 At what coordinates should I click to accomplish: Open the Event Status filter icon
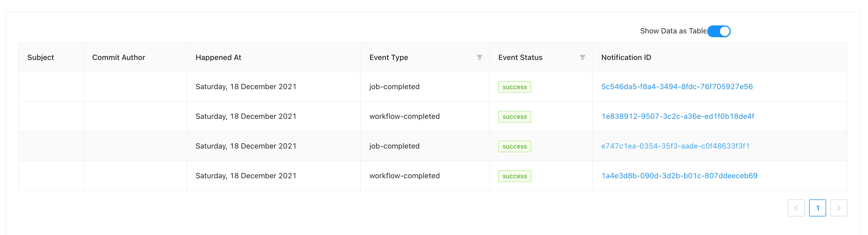coord(582,58)
